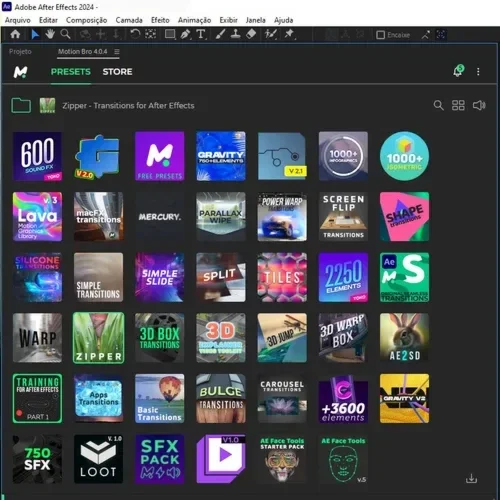This screenshot has width=500, height=500.
Task: Select the Rectangle shape tool
Action: click(x=170, y=34)
